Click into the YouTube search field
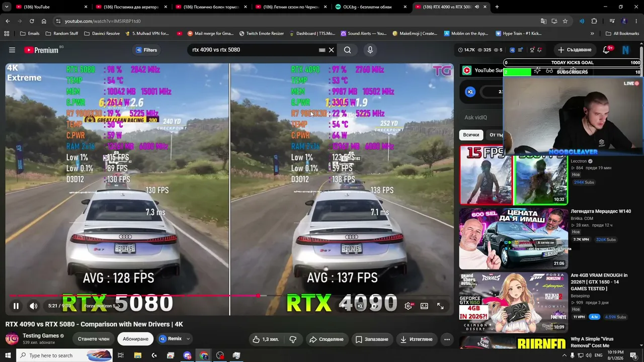Viewport: 644px width, 362px height. click(253, 50)
